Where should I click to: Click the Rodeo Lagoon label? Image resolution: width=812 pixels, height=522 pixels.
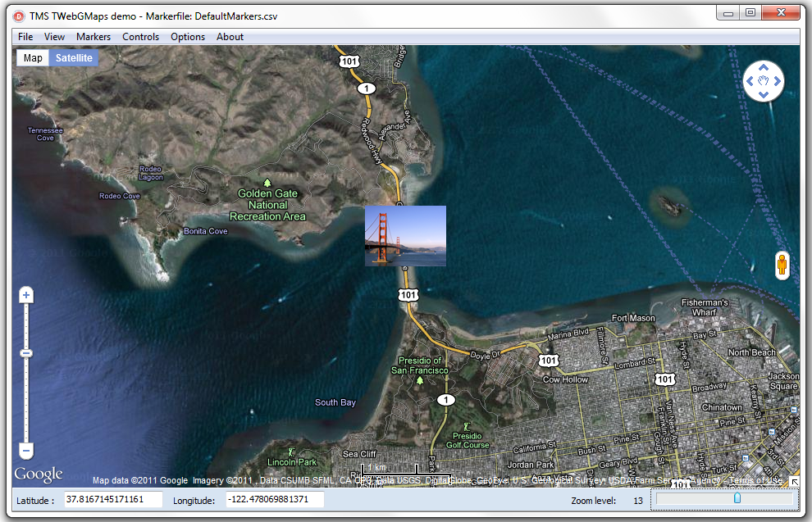(x=151, y=173)
